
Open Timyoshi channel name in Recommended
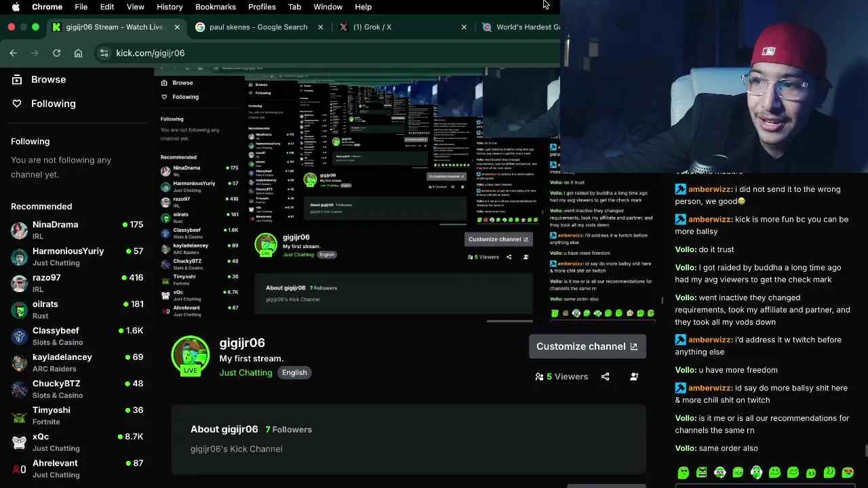[52, 409]
